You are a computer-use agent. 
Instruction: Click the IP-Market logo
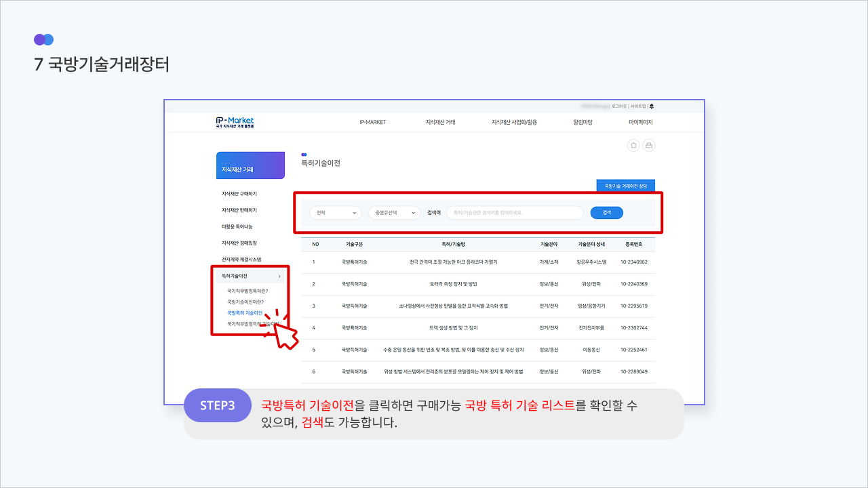tap(235, 122)
